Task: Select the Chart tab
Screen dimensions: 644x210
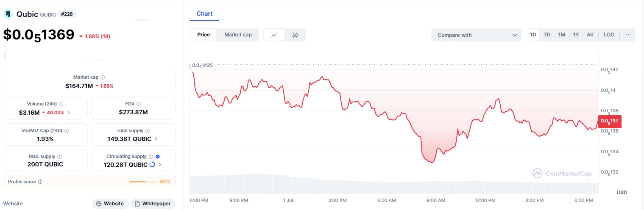Action: click(204, 14)
